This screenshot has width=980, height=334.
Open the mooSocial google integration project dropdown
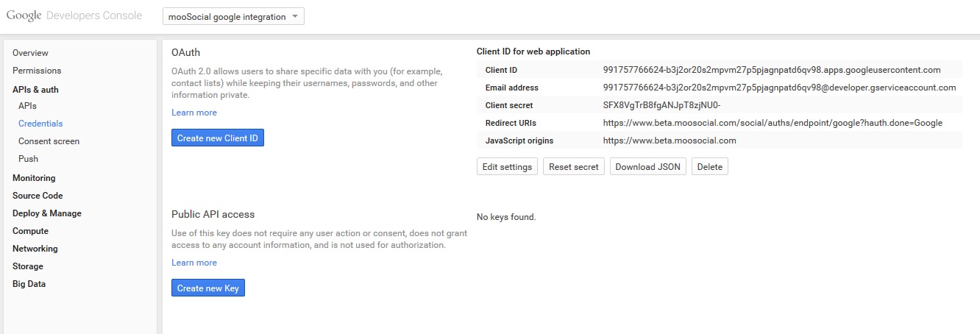pyautogui.click(x=233, y=17)
